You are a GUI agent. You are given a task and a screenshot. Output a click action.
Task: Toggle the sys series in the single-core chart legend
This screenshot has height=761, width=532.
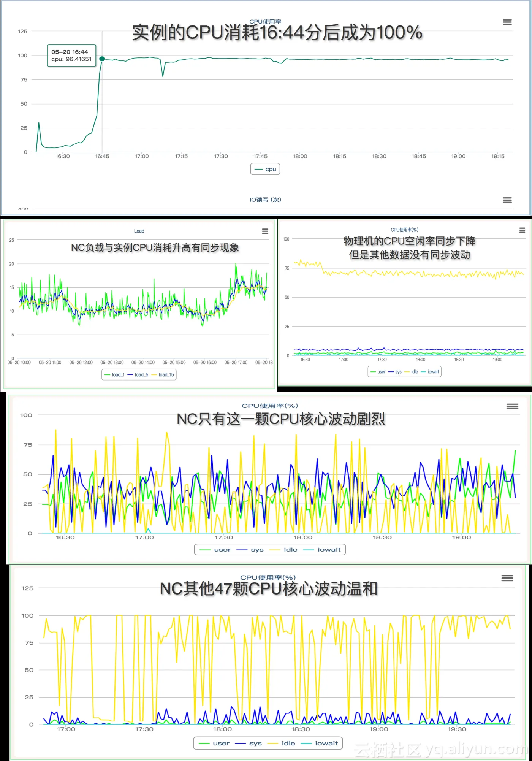tap(250, 550)
